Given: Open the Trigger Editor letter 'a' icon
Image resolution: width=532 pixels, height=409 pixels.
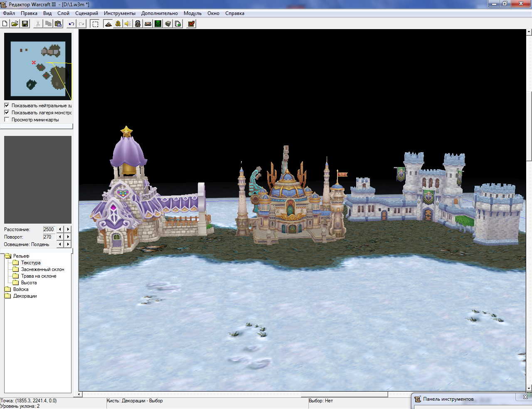Looking at the screenshot, I should point(118,24).
